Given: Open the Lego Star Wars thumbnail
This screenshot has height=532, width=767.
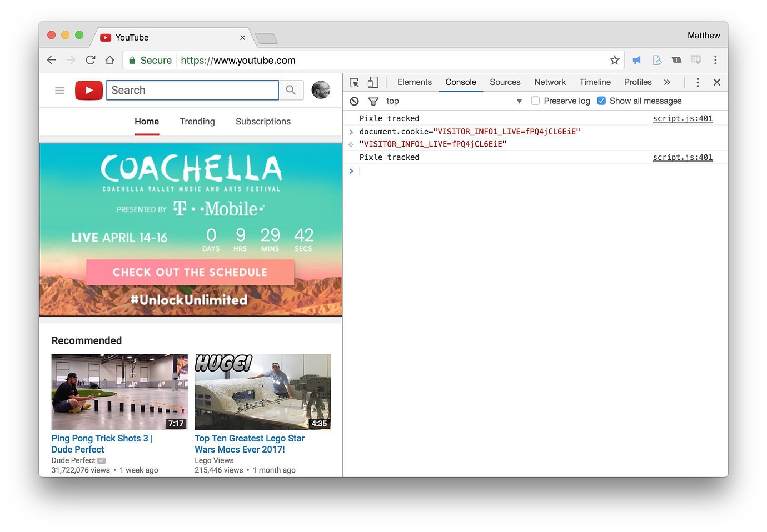Looking at the screenshot, I should pyautogui.click(x=263, y=392).
